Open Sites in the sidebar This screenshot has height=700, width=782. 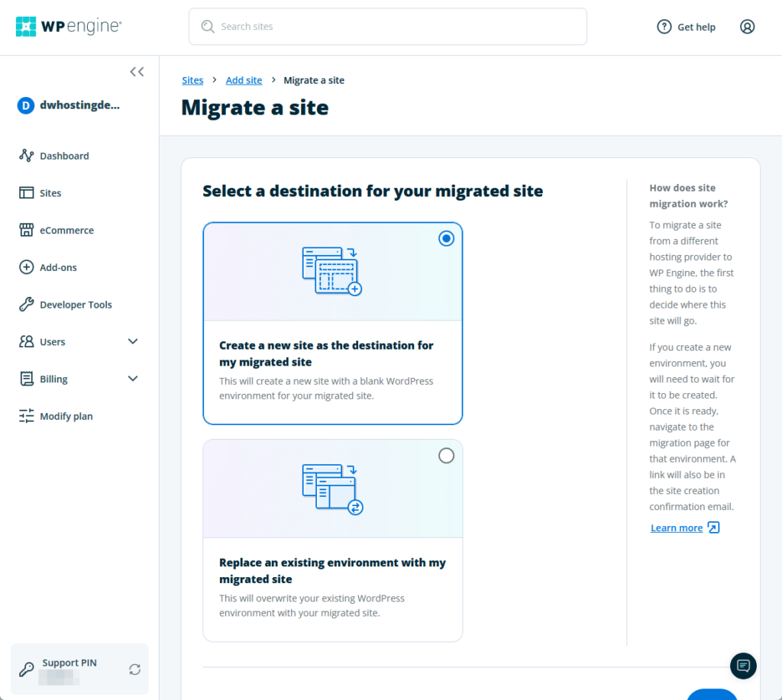coord(50,193)
